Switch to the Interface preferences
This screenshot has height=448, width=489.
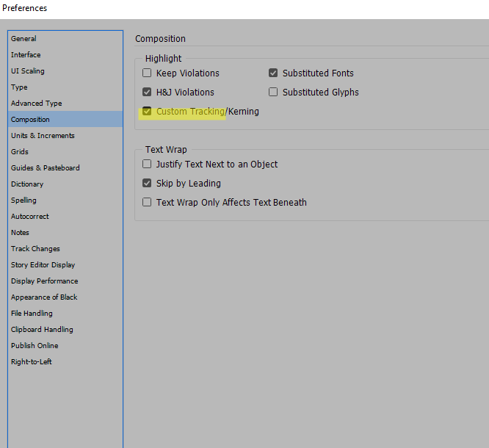(26, 55)
